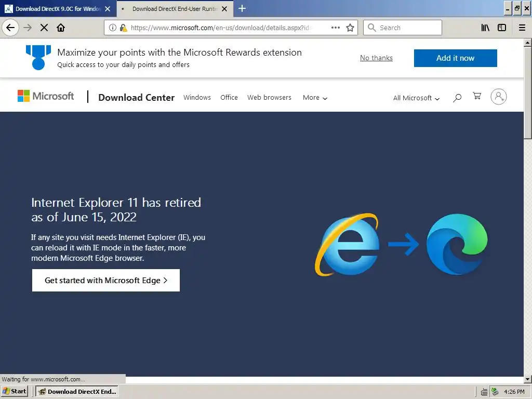Click the network tray icon

coord(495,392)
